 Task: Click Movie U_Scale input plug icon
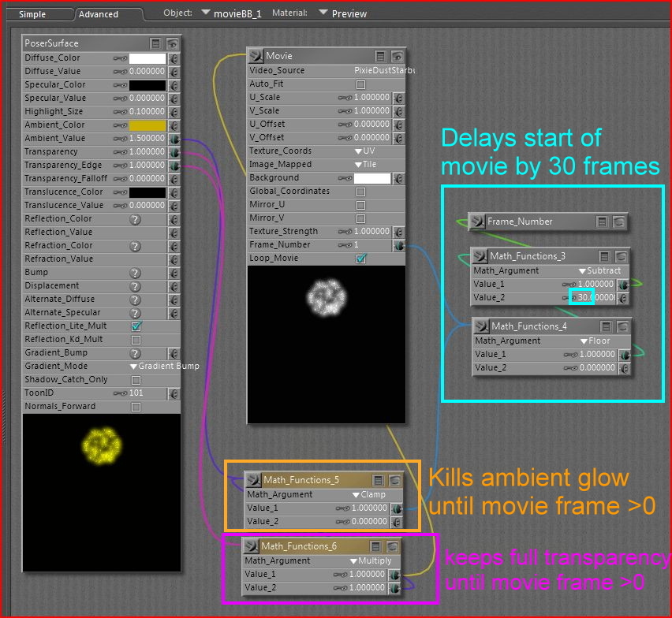click(398, 98)
